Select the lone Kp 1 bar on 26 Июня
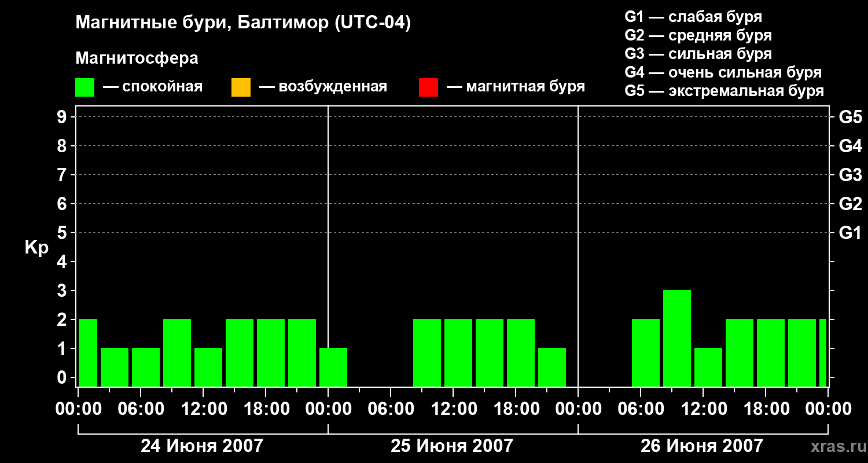The height and width of the screenshot is (463, 868). click(x=708, y=367)
